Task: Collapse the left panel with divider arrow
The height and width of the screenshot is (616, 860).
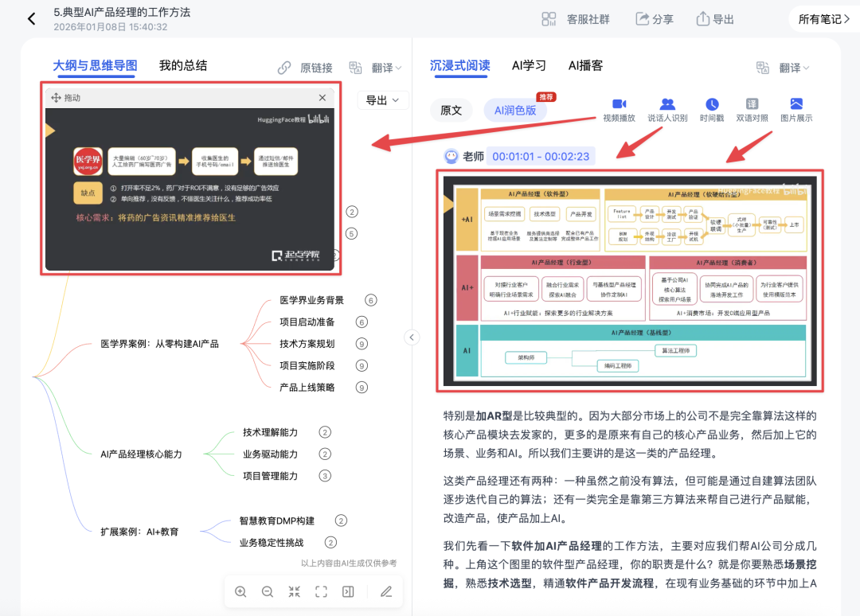Action: 412,337
